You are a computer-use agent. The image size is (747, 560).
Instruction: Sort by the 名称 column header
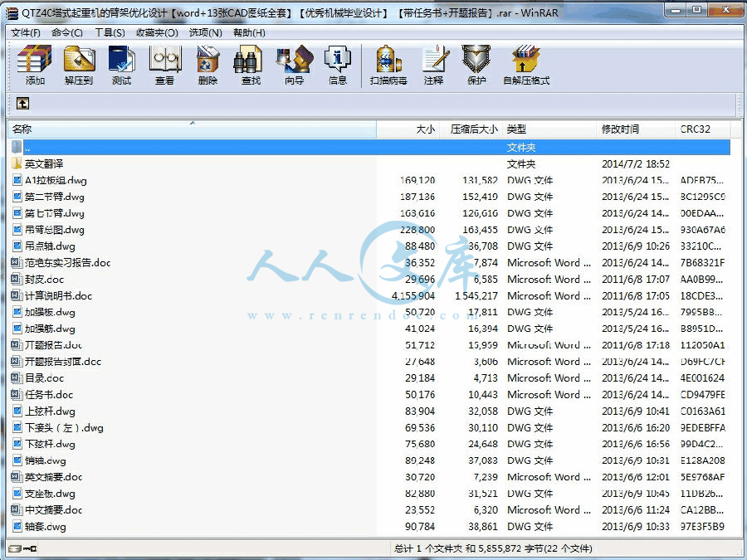point(193,129)
